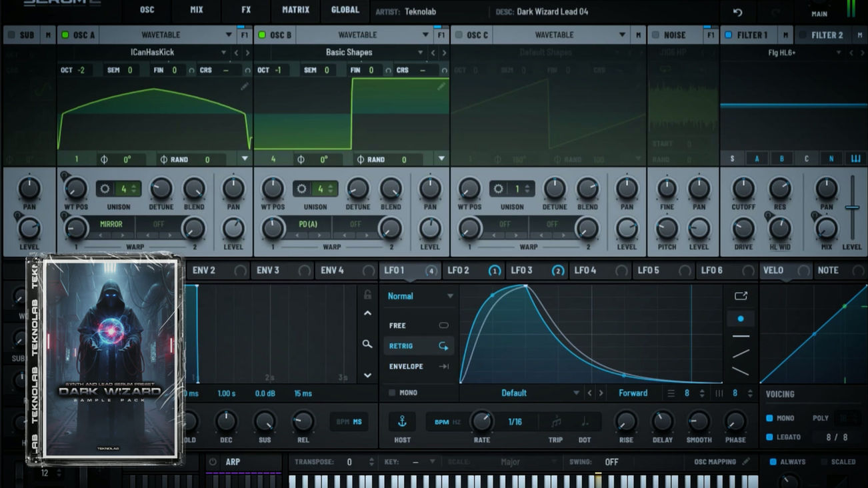Enable the NOISE oscillator switch
Image resolution: width=868 pixels, height=488 pixels.
655,35
